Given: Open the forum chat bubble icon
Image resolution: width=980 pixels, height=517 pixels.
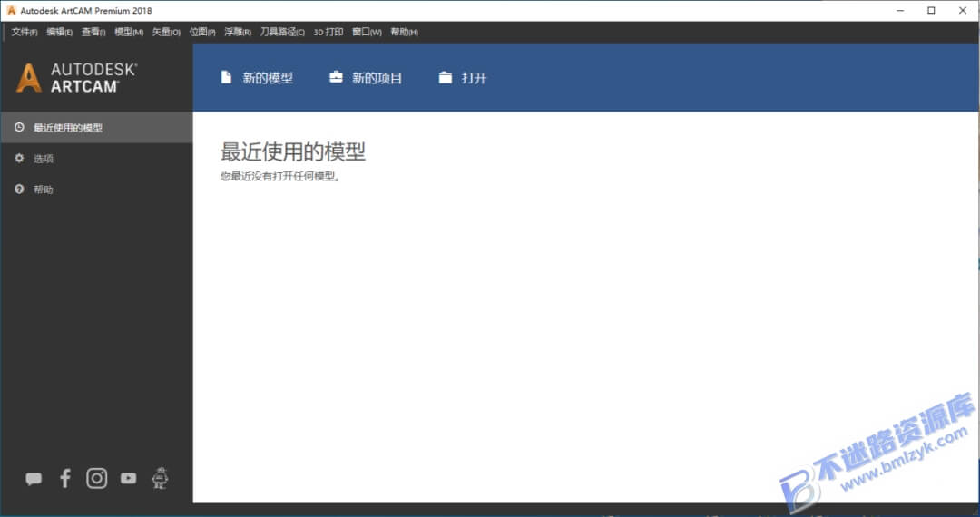Looking at the screenshot, I should (34, 479).
